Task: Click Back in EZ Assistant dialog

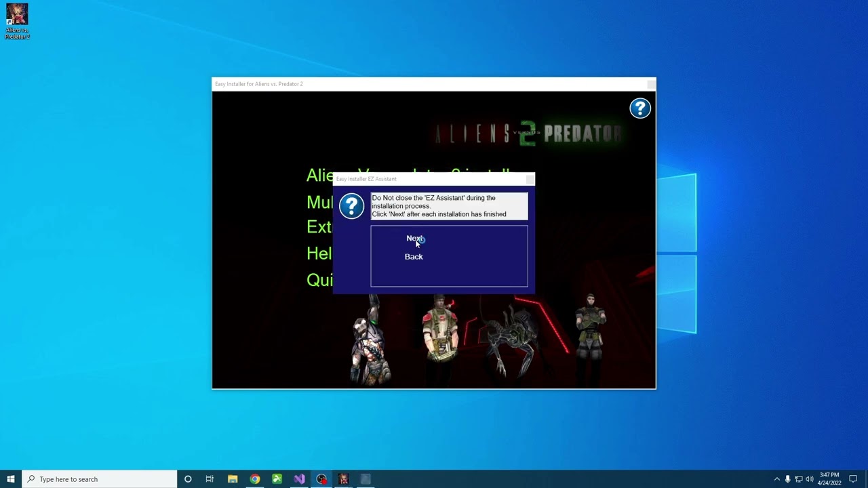Action: pyautogui.click(x=414, y=257)
